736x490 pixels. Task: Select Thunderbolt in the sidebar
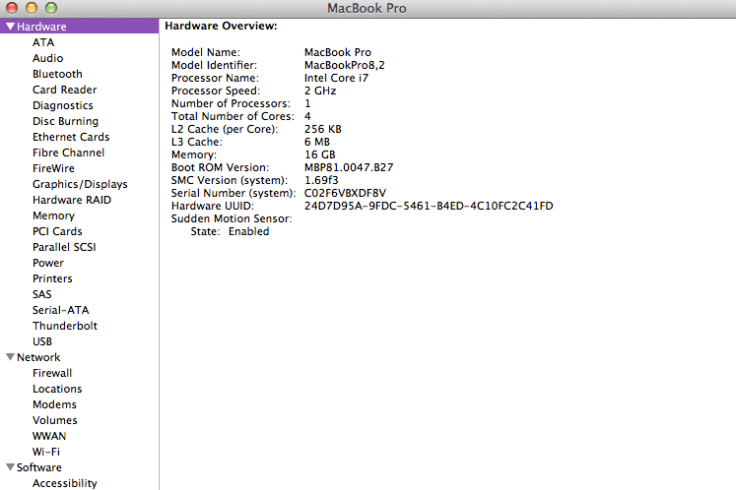pyautogui.click(x=64, y=326)
